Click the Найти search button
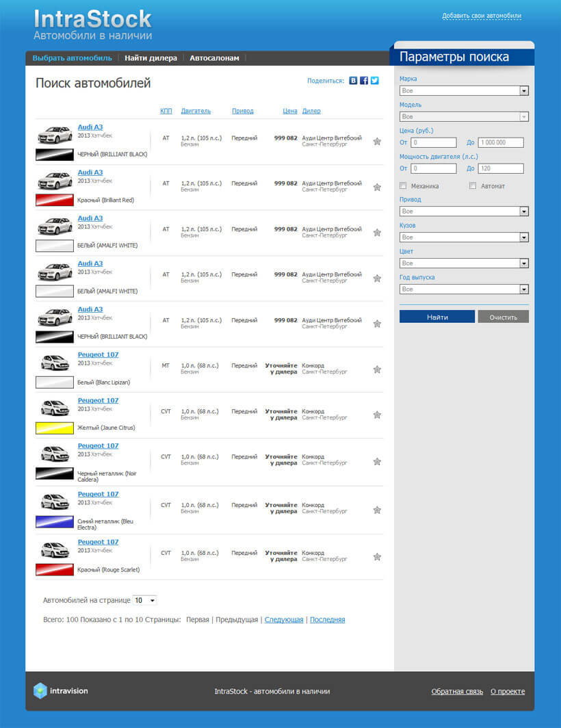 click(x=437, y=317)
